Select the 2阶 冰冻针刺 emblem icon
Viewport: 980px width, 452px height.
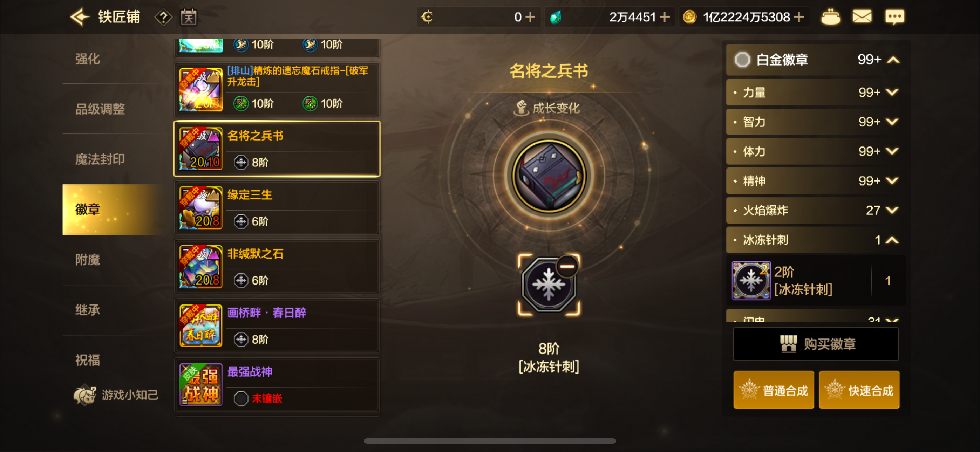click(x=751, y=280)
